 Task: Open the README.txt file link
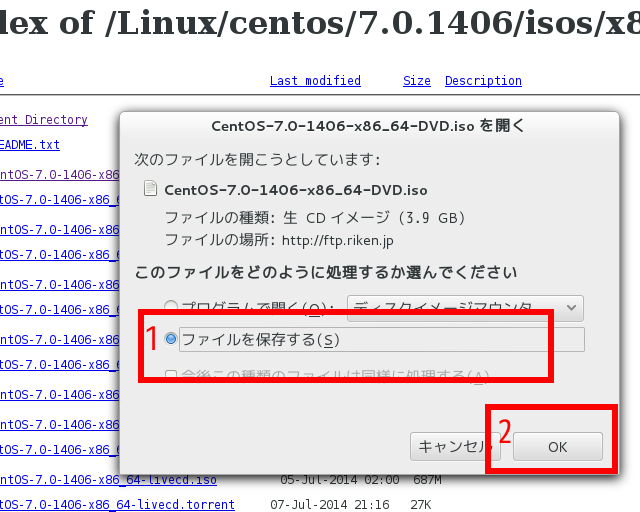point(30,146)
